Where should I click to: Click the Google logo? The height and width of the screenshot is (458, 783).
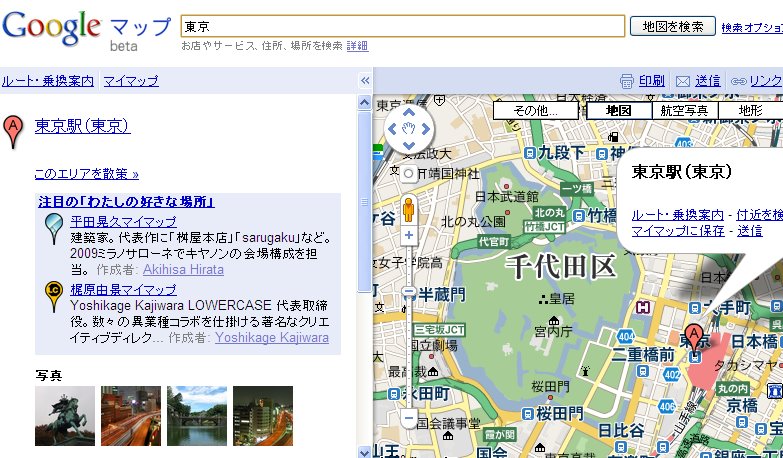[51, 27]
